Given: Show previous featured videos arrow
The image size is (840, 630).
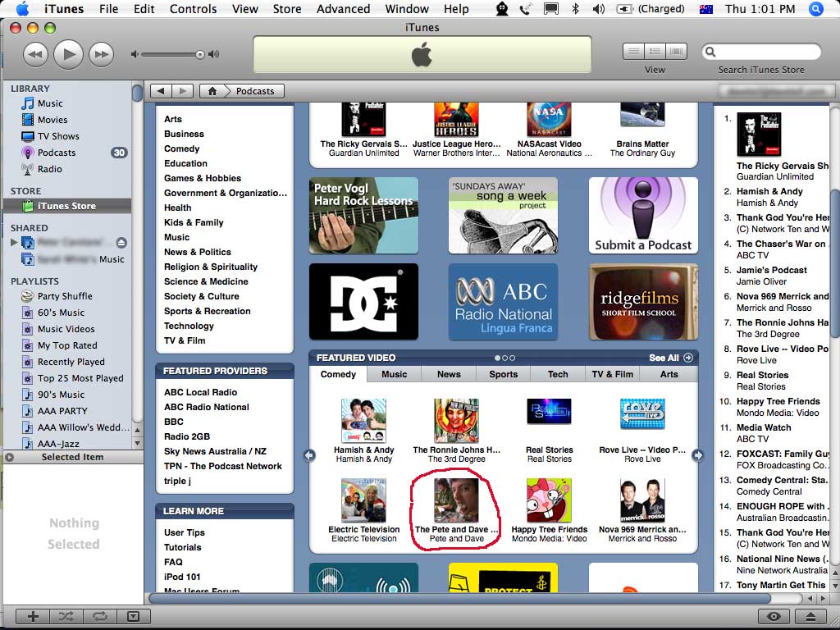Looking at the screenshot, I should pyautogui.click(x=309, y=455).
